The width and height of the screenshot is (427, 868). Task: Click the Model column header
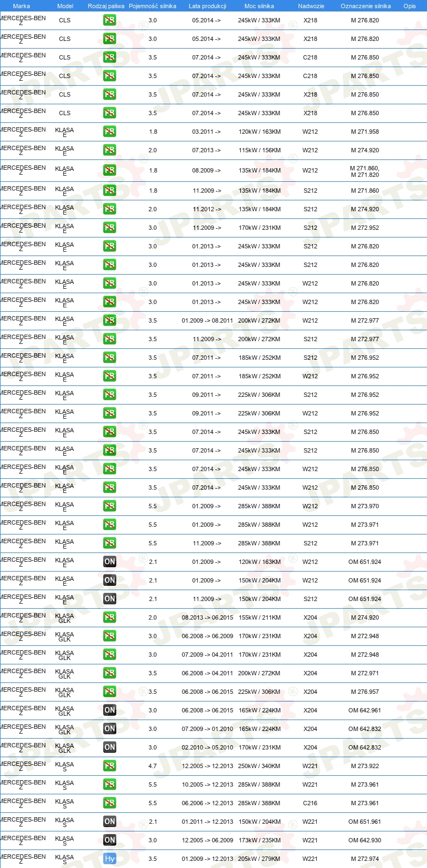click(66, 6)
